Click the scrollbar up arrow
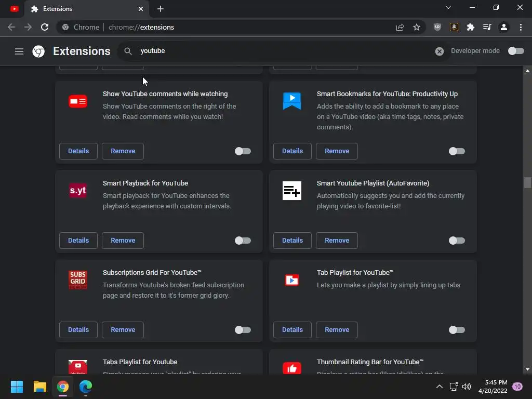 pyautogui.click(x=527, y=71)
